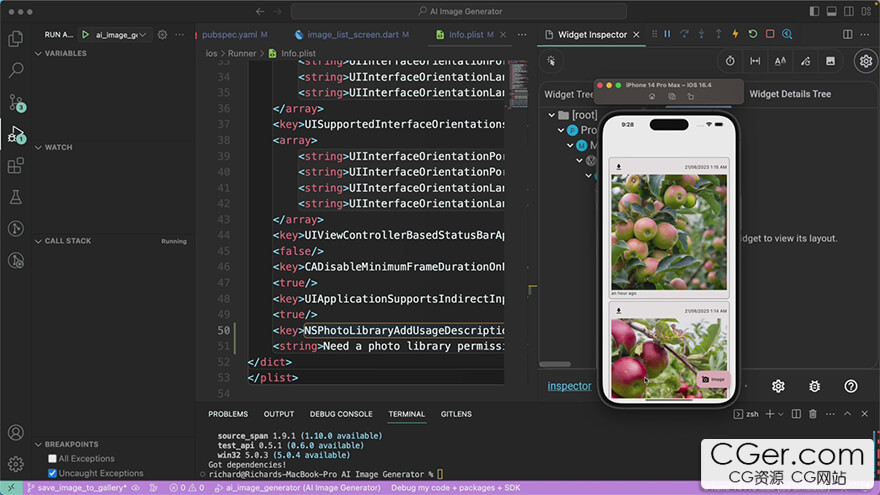This screenshot has width=880, height=495.
Task: Open the Explorer view in activity bar
Action: (x=15, y=39)
